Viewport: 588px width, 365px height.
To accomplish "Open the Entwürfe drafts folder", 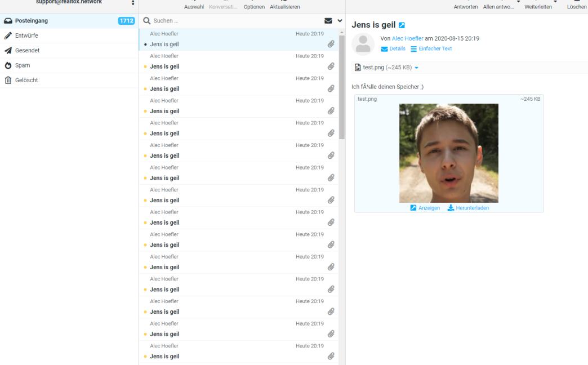I will 69,35.
